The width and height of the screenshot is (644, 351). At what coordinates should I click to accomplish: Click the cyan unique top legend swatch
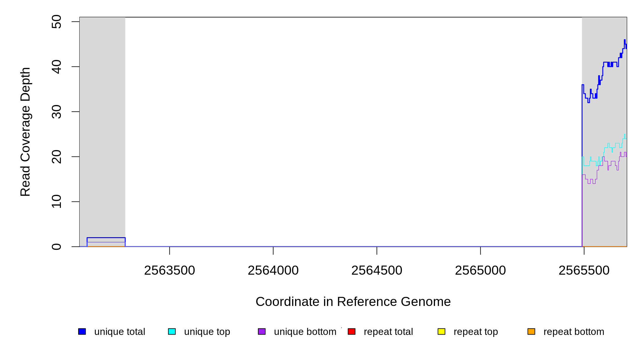tap(172, 331)
